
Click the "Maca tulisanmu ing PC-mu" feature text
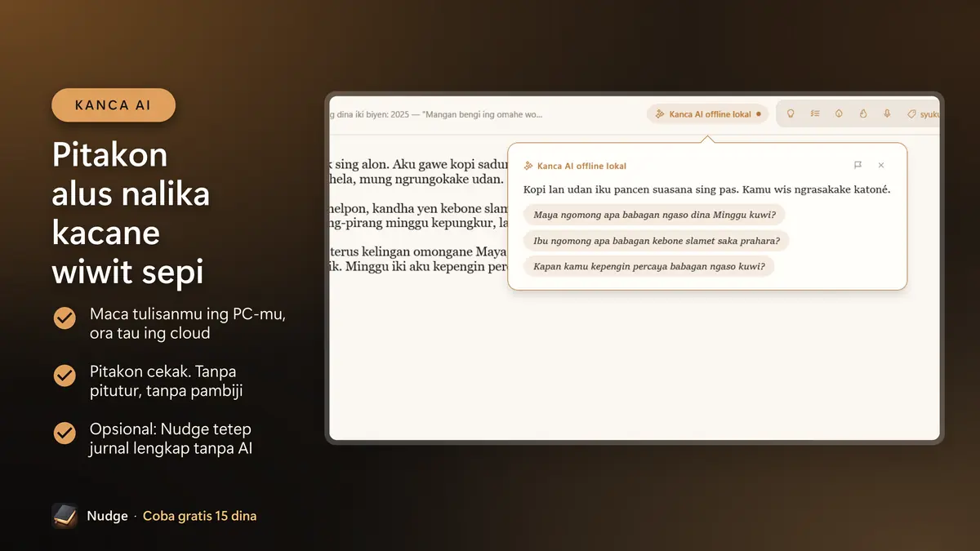tap(187, 323)
